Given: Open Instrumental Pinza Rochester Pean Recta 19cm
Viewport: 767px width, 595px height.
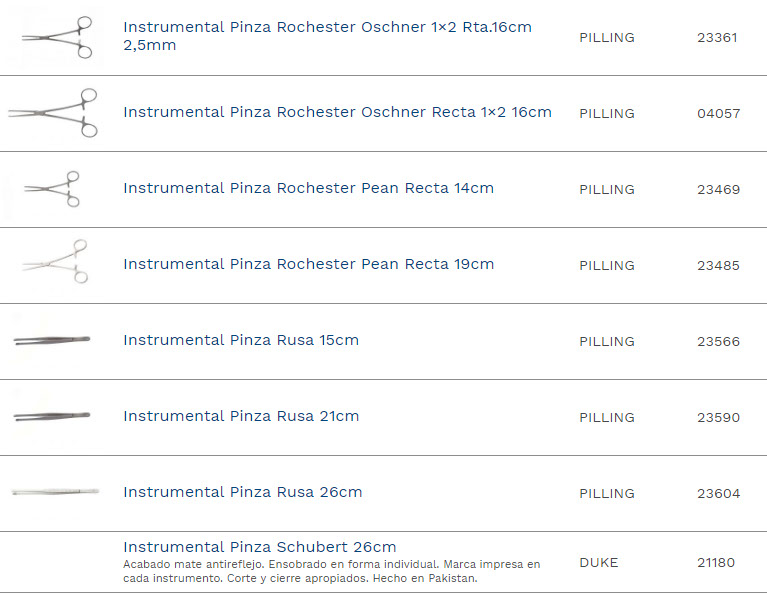Looking at the screenshot, I should 308,264.
